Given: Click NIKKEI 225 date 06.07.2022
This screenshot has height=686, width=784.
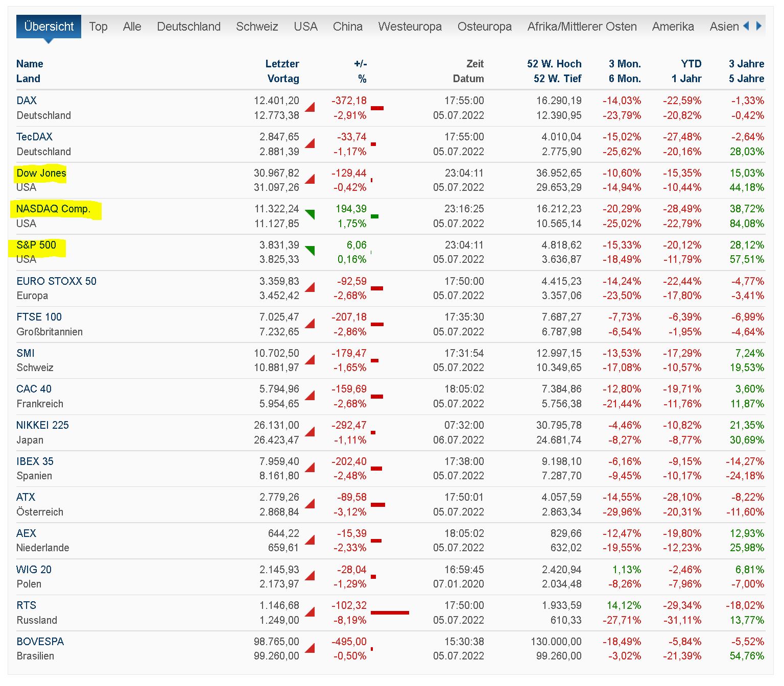Looking at the screenshot, I should pos(458,440).
